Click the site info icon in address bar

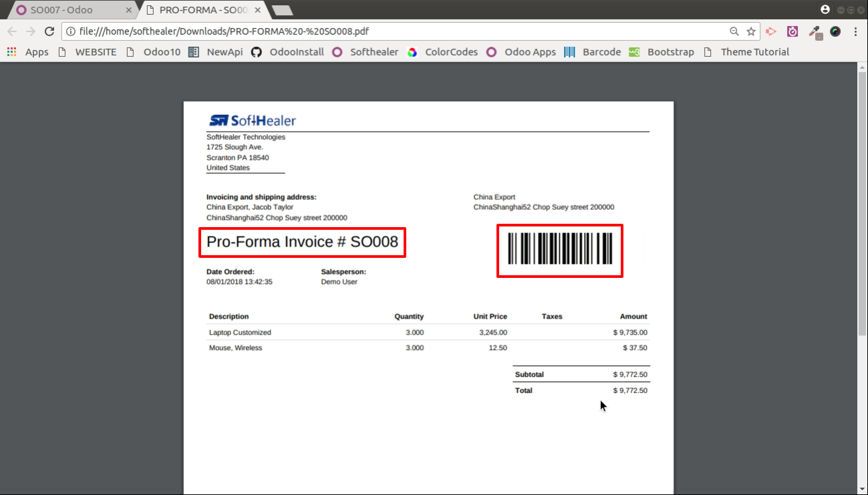[x=71, y=31]
